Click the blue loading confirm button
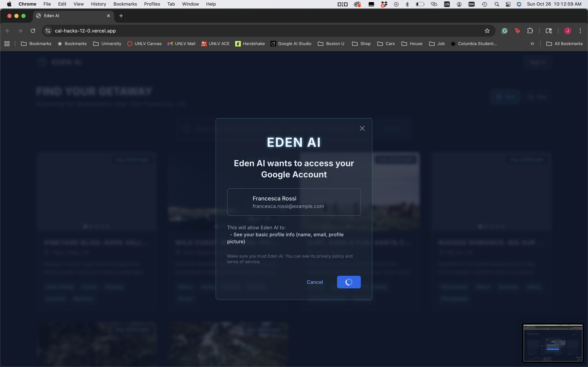 pyautogui.click(x=349, y=282)
